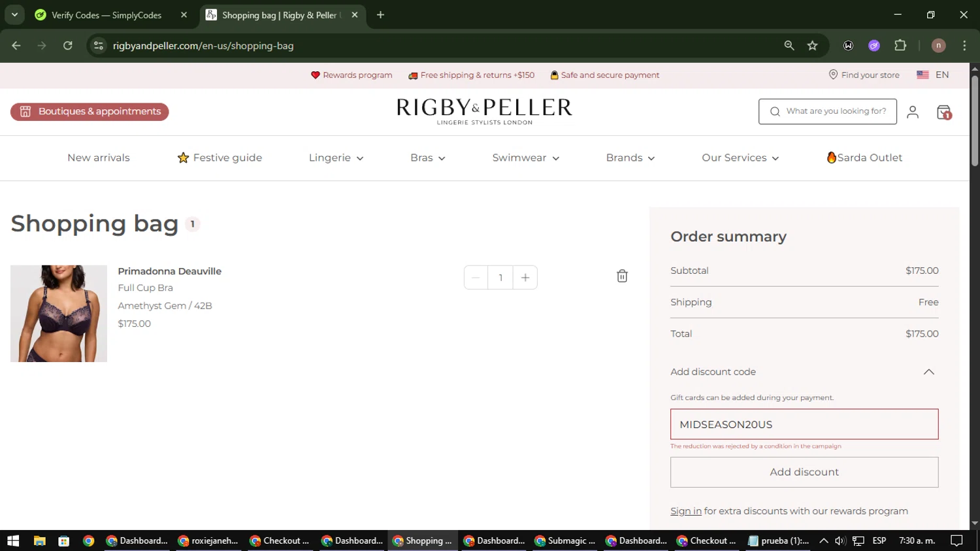Show hidden system tray icons
This screenshot has width=980, height=551.
824,541
